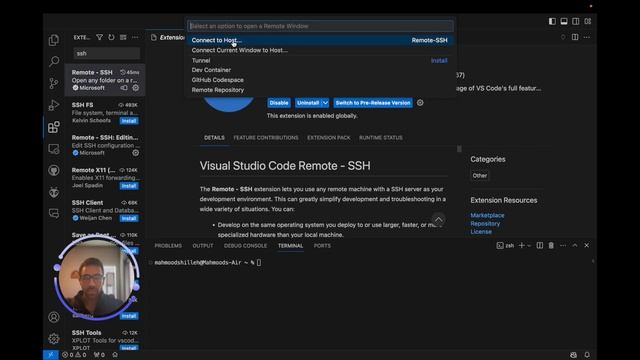Open the Explorer view in activity bar

54,40
